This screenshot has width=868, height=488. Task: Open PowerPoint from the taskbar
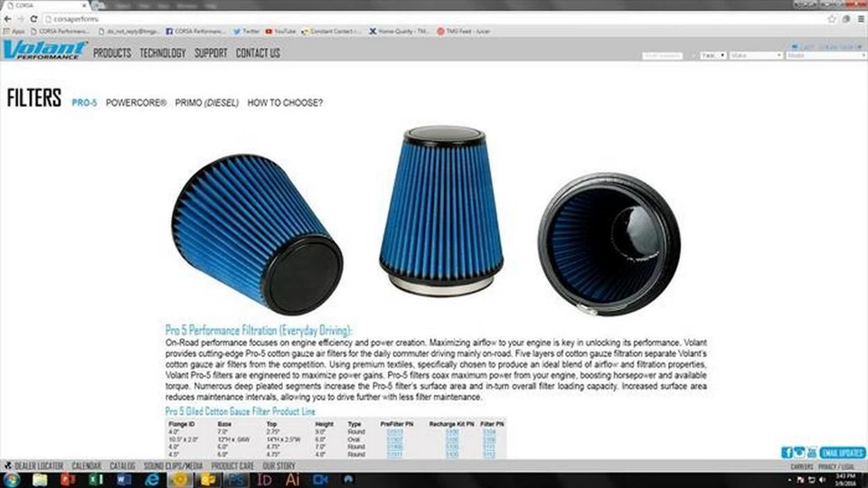pos(68,480)
